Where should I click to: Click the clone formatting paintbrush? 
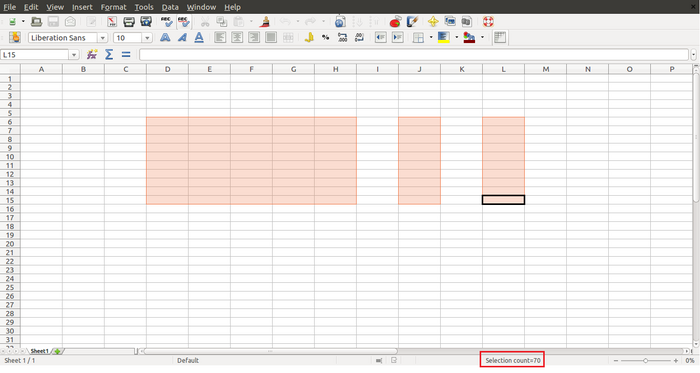click(266, 21)
